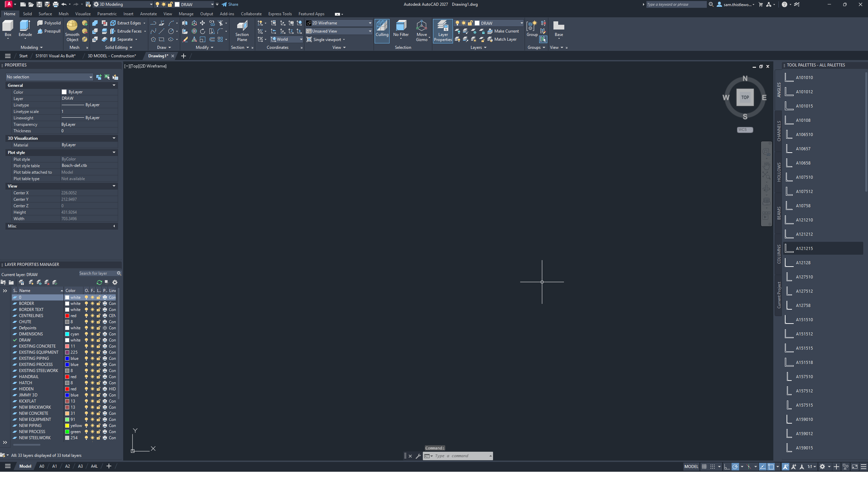Click red color swatch of CENTRELINES layer

click(67, 316)
